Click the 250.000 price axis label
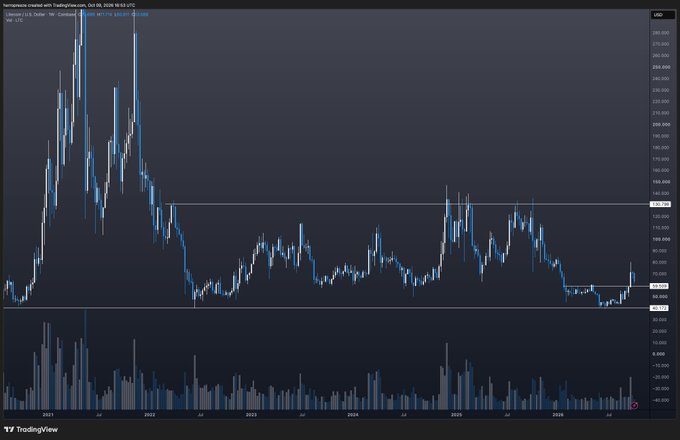The height and width of the screenshot is (440, 680). click(661, 67)
